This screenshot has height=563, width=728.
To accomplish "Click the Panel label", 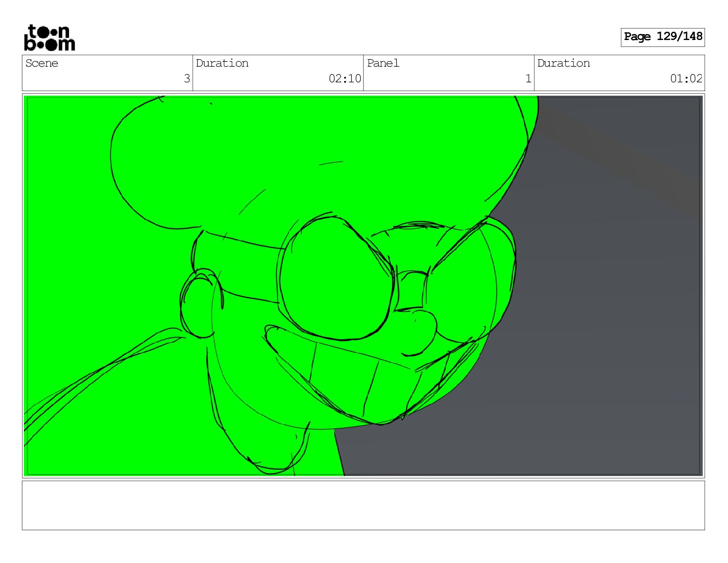I will [383, 63].
